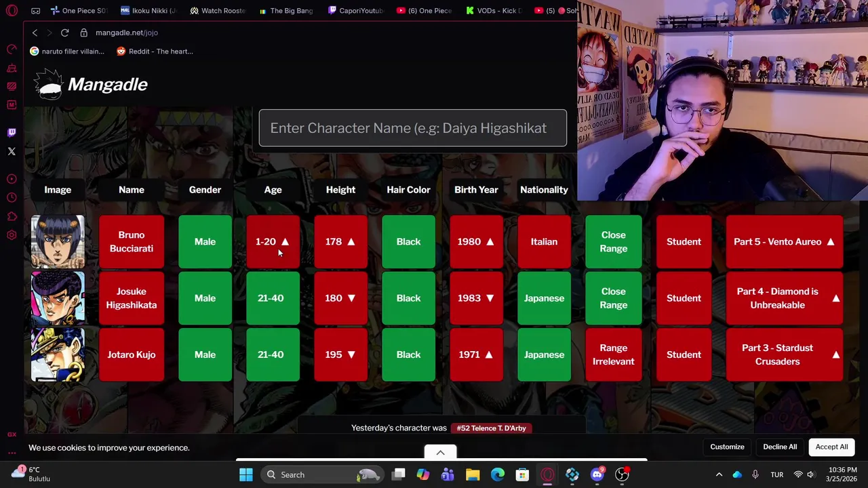This screenshot has width=868, height=488.
Task: Open File Explorer from the taskbar
Action: pos(473,474)
